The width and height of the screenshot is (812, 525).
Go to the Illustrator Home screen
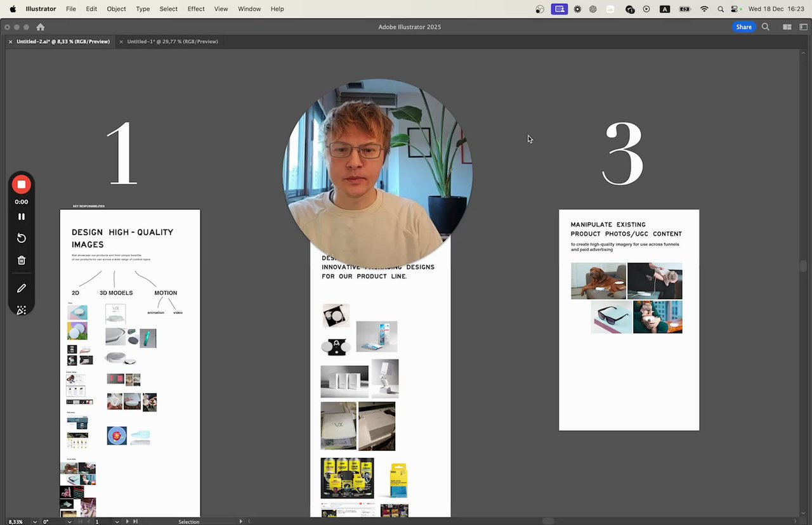pos(41,27)
